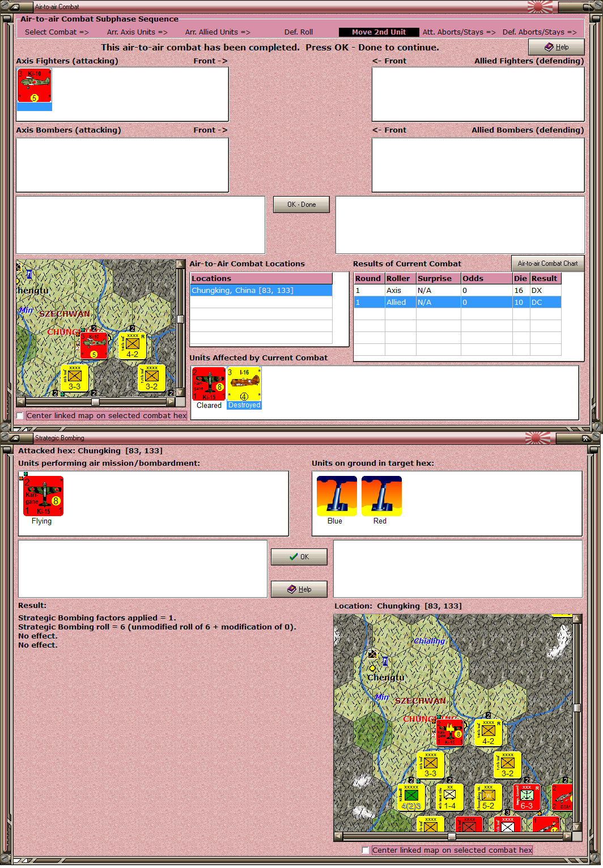Click the 4-2 army counter on Air-to-air map
The width and height of the screenshot is (603, 868).
(133, 346)
